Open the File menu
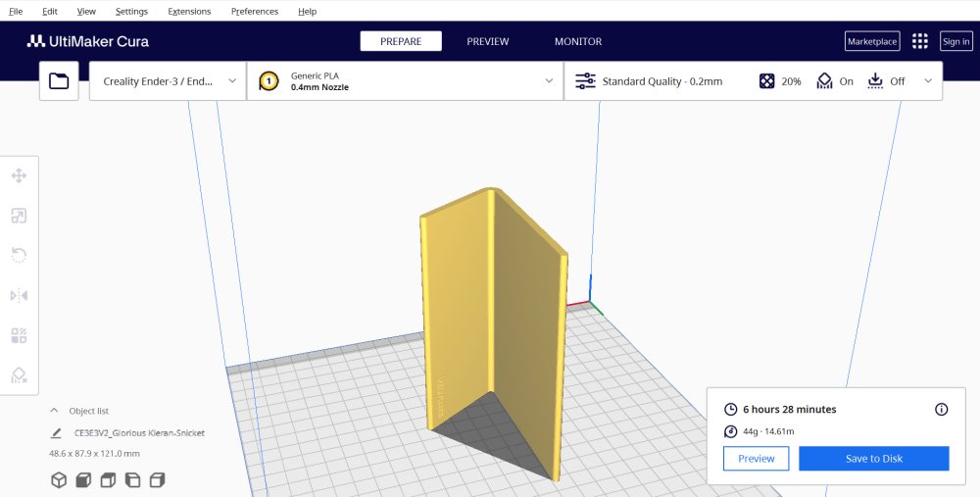980x497 pixels. pyautogui.click(x=16, y=11)
